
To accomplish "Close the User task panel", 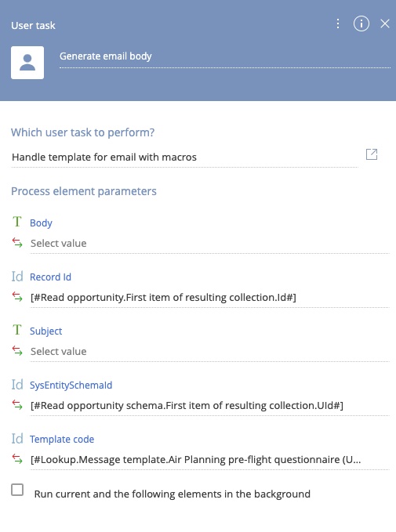I will (385, 24).
